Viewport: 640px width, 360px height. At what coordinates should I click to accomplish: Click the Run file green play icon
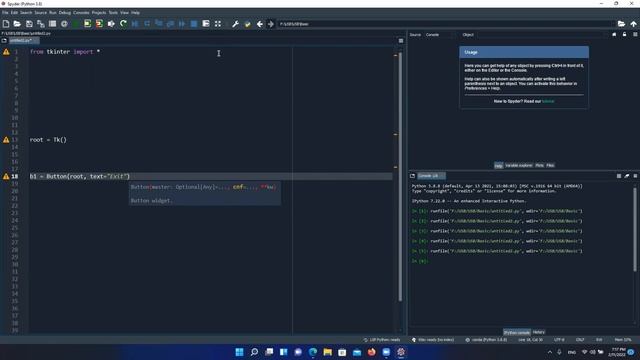click(x=76, y=24)
